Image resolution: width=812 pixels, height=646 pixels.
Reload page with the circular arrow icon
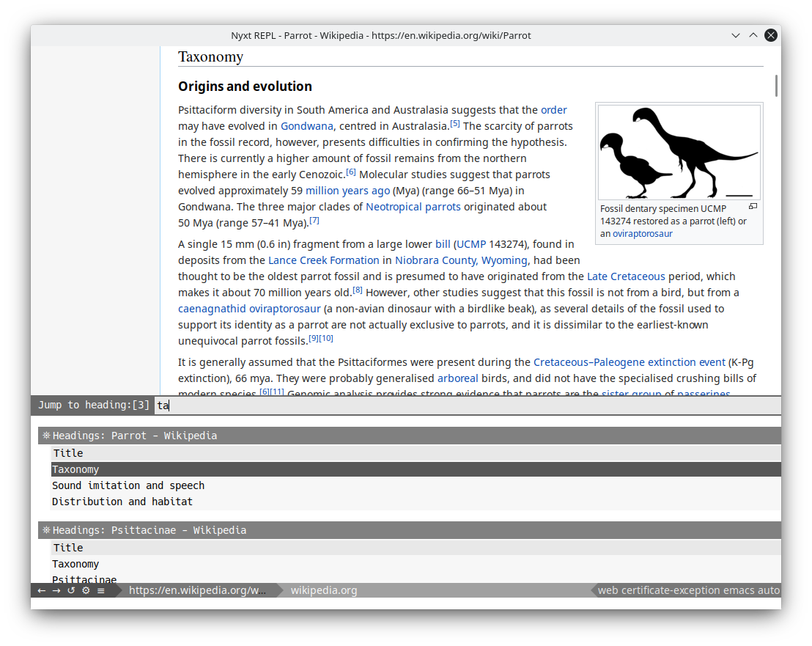pyautogui.click(x=71, y=590)
